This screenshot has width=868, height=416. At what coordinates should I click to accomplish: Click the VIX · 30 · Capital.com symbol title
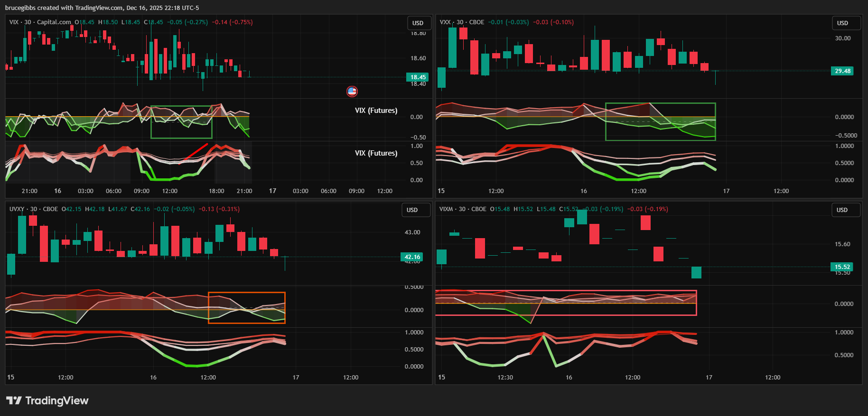40,22
